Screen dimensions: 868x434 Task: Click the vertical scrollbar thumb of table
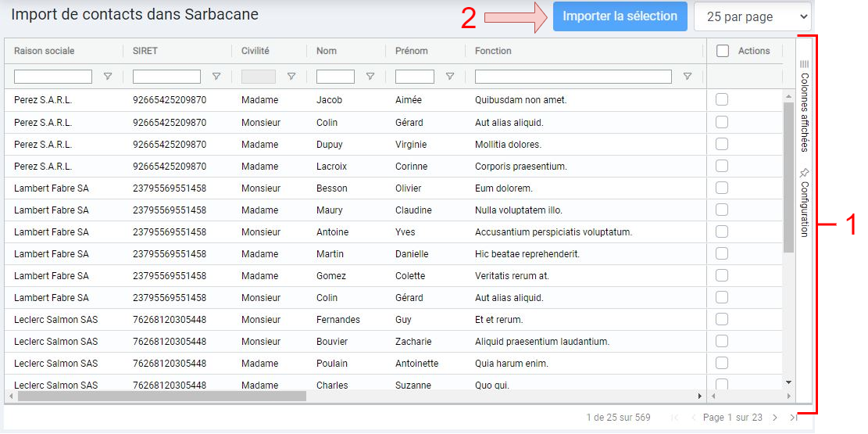tap(789, 178)
